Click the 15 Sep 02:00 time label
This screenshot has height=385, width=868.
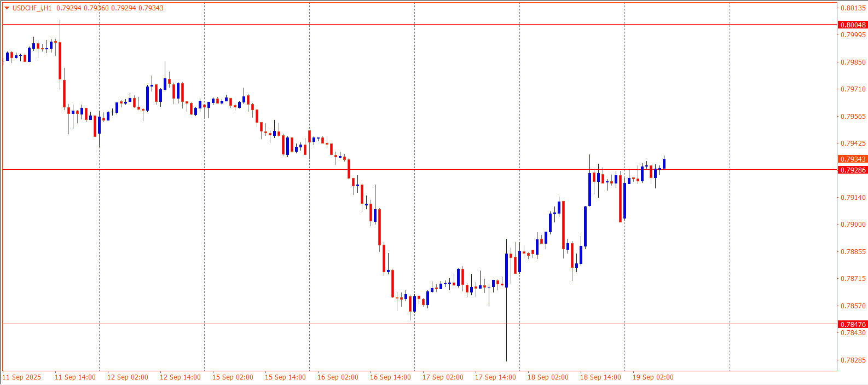[x=233, y=377]
